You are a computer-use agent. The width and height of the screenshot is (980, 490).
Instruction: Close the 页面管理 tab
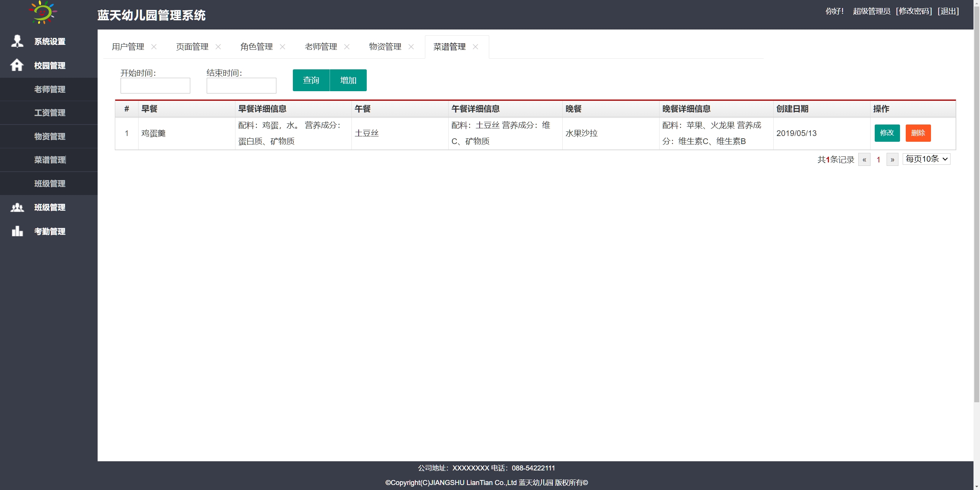tap(218, 47)
